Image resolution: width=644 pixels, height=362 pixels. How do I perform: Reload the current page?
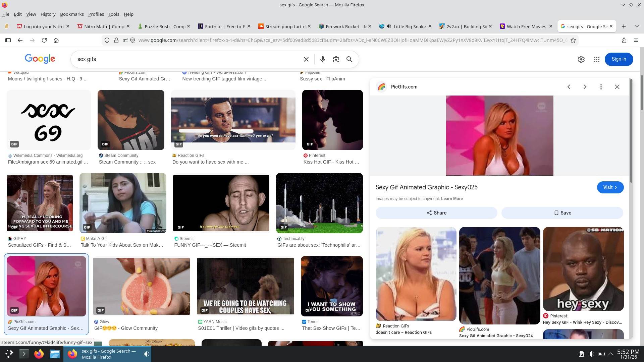[x=44, y=40]
